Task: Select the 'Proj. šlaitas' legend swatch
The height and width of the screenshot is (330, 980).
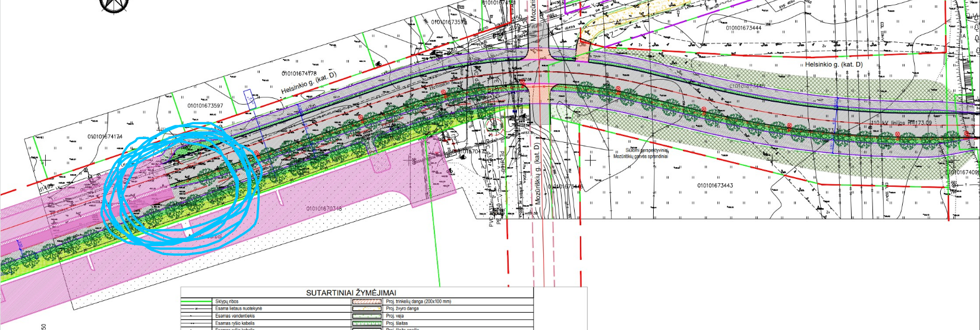Action: [367, 323]
